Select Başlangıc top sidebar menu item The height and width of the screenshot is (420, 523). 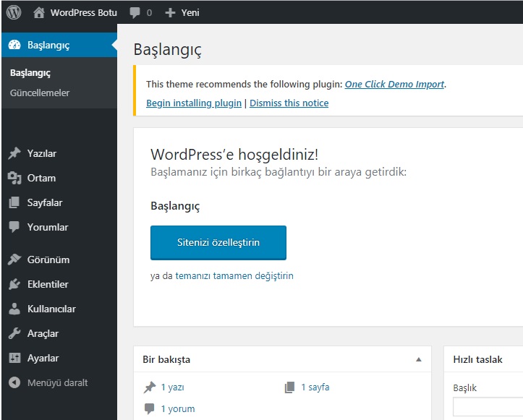click(x=59, y=45)
